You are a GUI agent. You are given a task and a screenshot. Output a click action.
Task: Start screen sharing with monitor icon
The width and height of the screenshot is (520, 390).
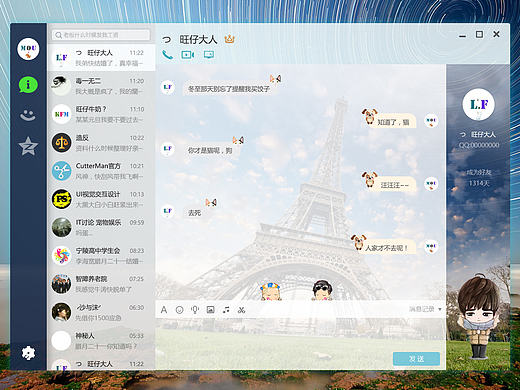click(209, 54)
